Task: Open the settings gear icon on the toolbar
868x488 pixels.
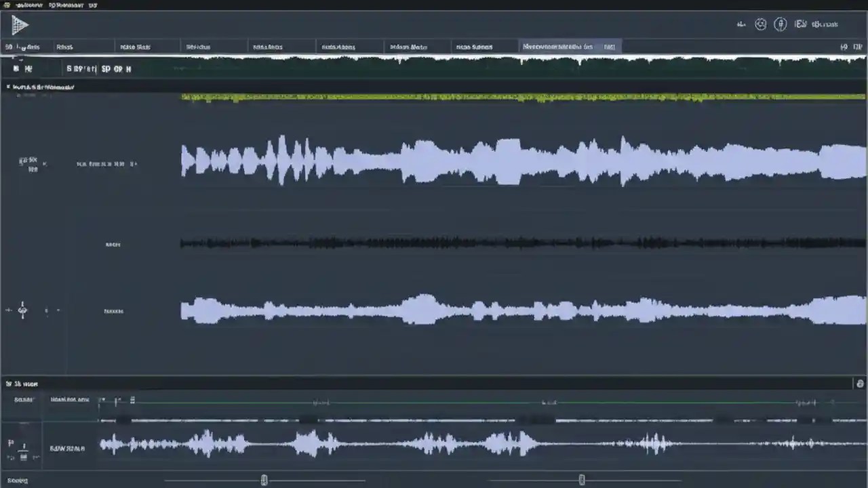Action: 761,24
